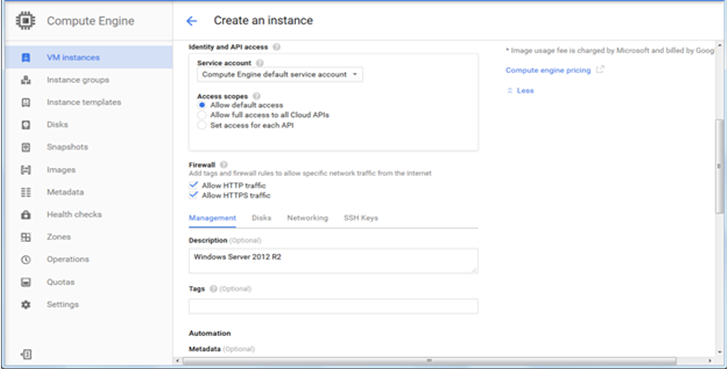Screen dimensions: 727x369
Task: Click the Description text field
Action: [333, 261]
